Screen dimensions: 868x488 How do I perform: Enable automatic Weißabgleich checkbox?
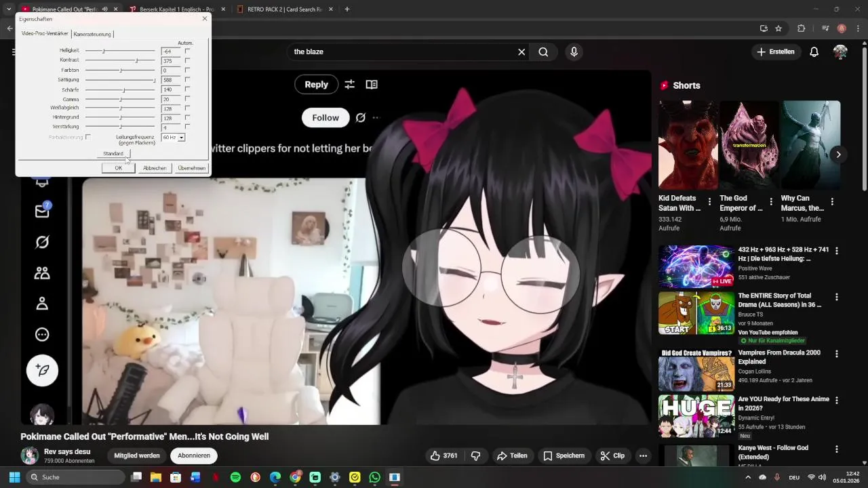(x=187, y=108)
